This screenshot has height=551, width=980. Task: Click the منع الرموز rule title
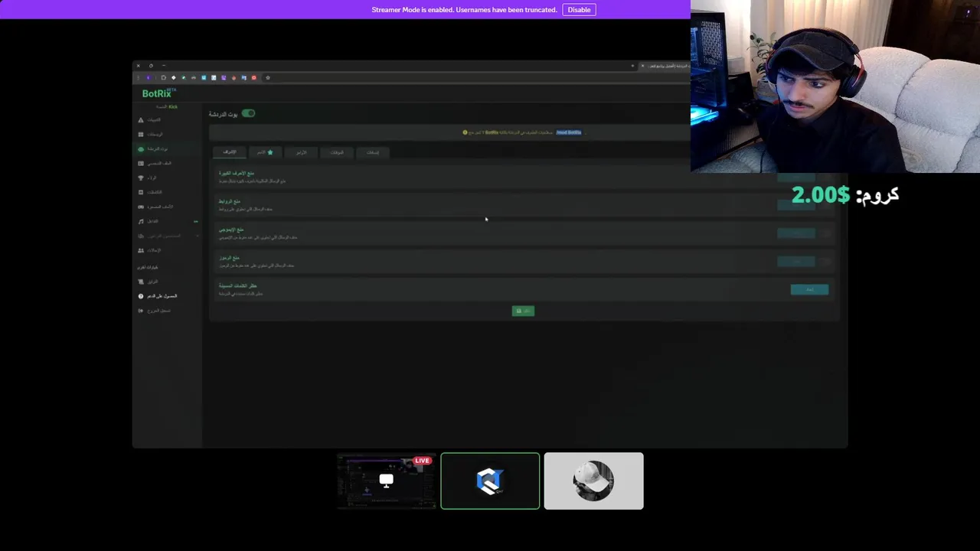click(229, 258)
